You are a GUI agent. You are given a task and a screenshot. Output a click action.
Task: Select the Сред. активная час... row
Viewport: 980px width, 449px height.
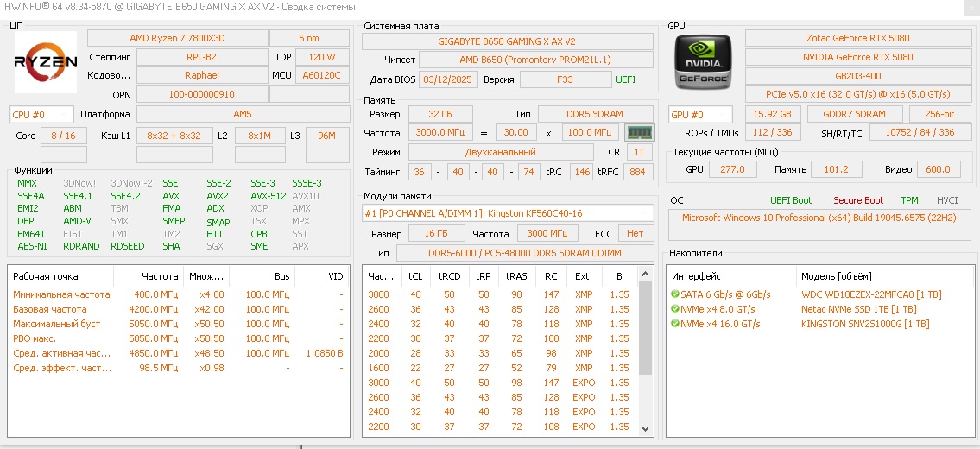tap(179, 353)
